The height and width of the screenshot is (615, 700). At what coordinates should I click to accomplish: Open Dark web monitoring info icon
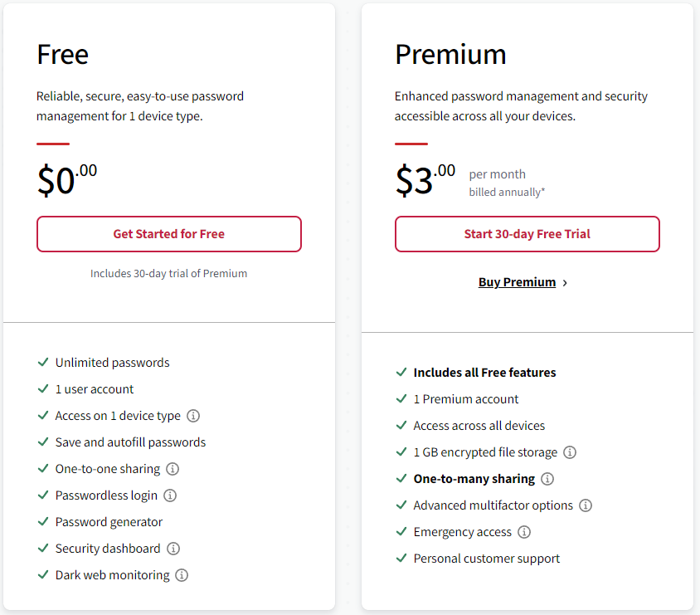(181, 574)
